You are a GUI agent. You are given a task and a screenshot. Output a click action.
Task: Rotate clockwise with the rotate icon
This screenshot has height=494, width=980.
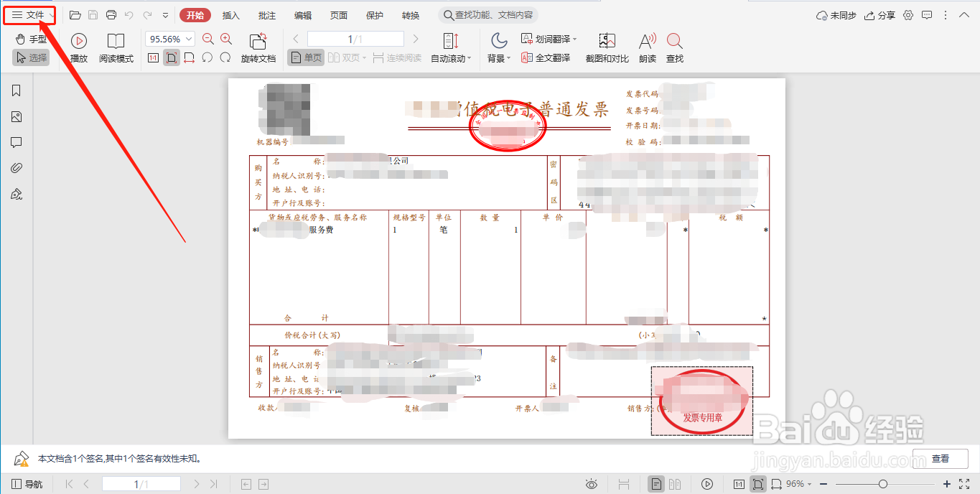coord(225,58)
